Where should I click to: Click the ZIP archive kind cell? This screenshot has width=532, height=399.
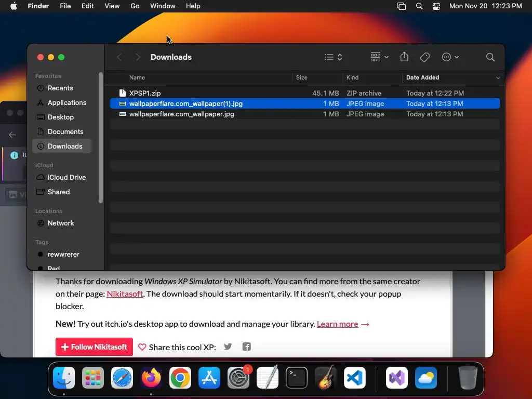click(364, 94)
